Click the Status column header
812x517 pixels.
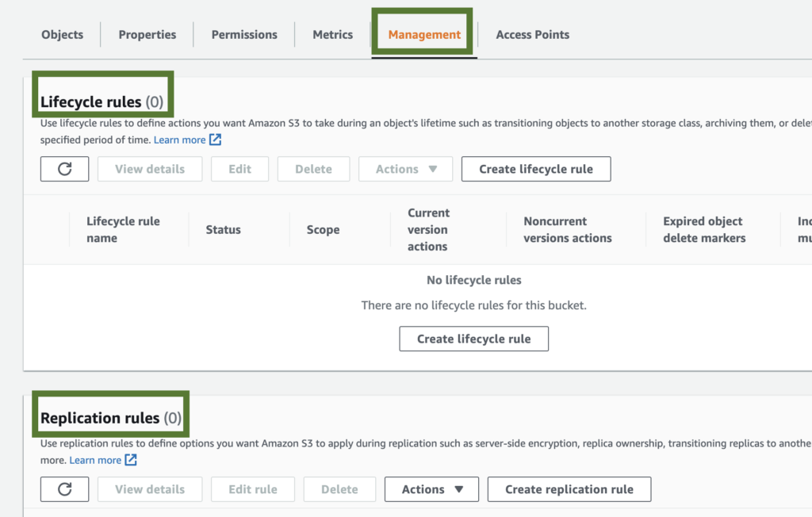tap(223, 230)
